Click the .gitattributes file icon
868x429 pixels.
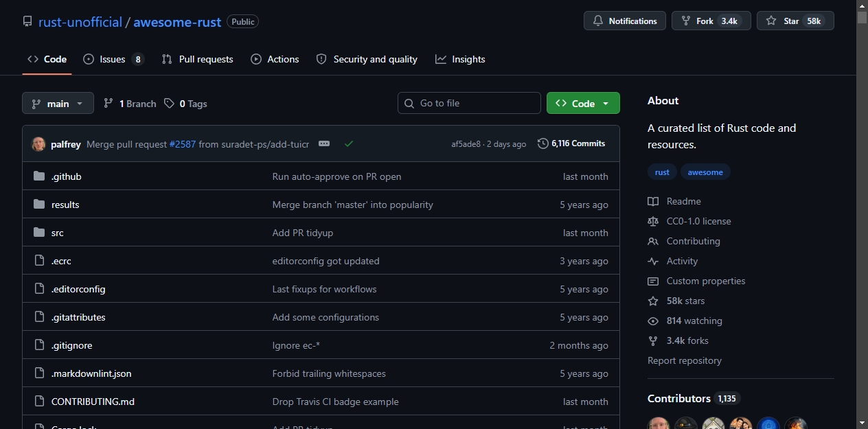point(39,317)
